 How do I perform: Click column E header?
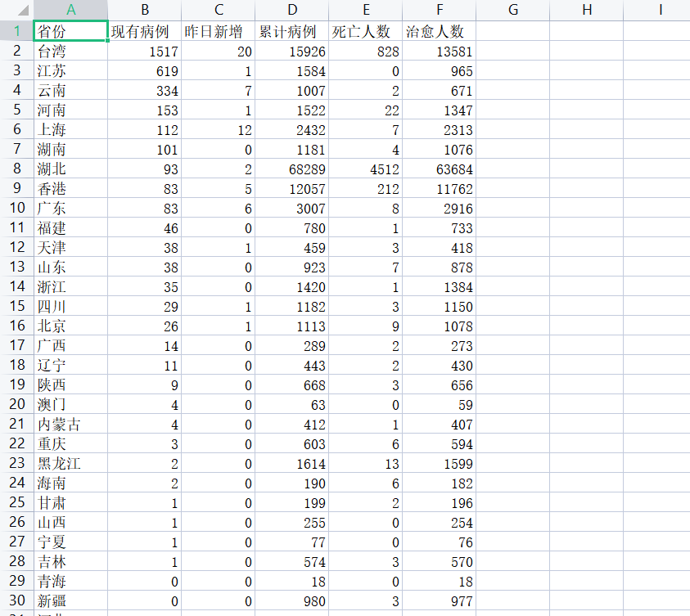366,10
